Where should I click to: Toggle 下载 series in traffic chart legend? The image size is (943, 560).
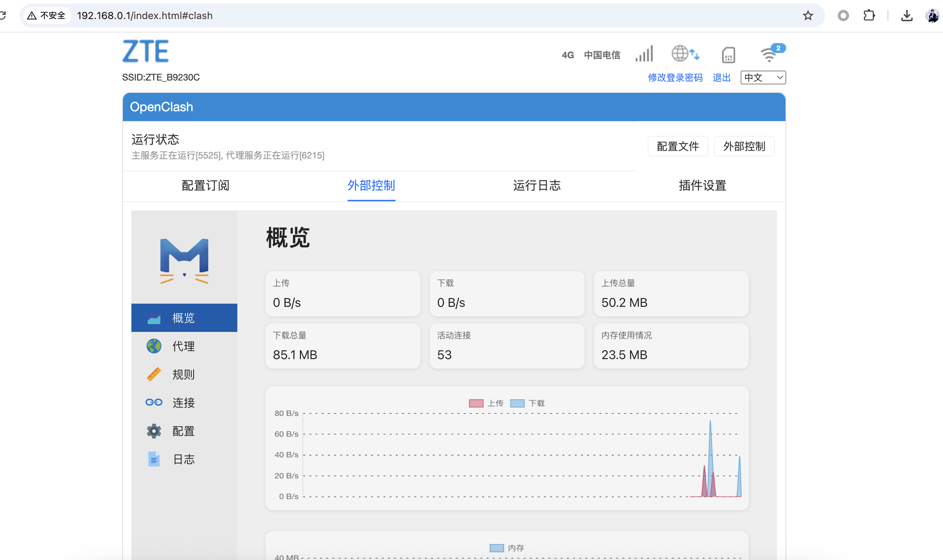click(x=527, y=403)
